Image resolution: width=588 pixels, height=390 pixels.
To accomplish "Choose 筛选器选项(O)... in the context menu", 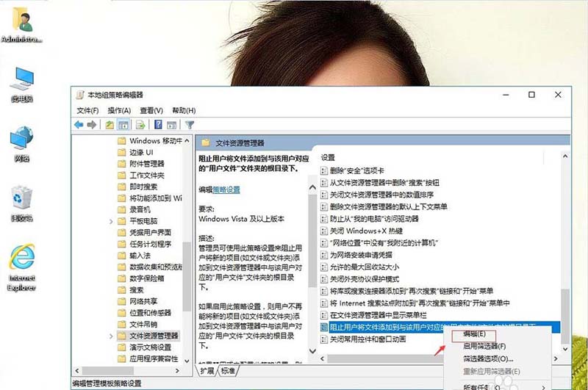I will (488, 359).
